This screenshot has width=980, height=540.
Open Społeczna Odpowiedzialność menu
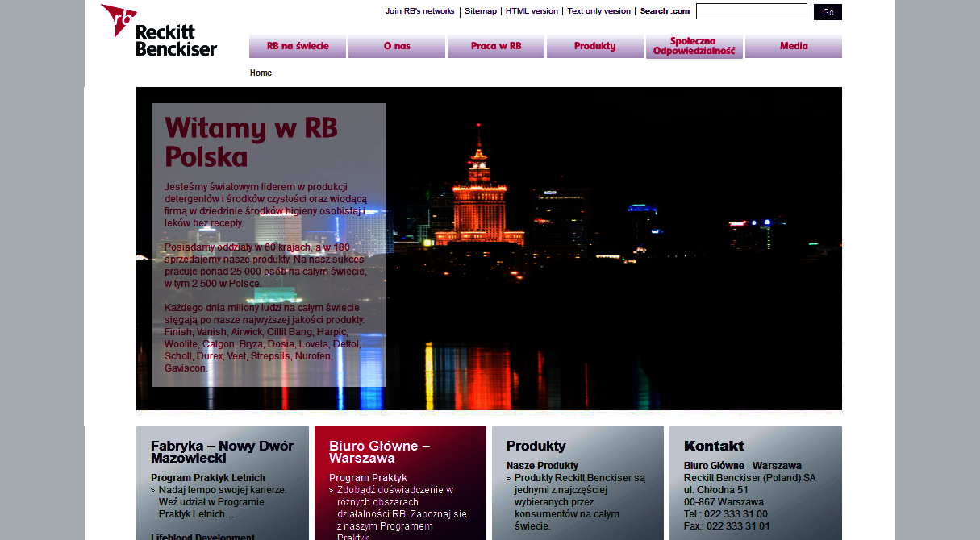tap(694, 46)
